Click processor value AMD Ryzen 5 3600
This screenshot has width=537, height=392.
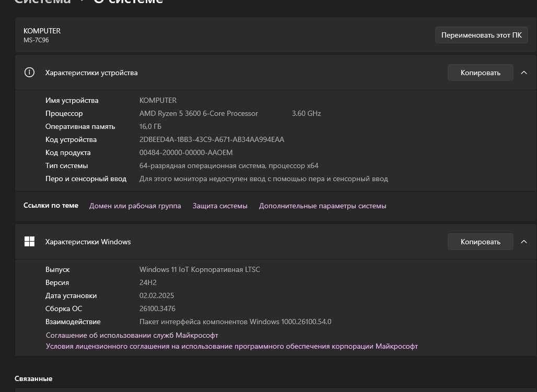(x=199, y=113)
